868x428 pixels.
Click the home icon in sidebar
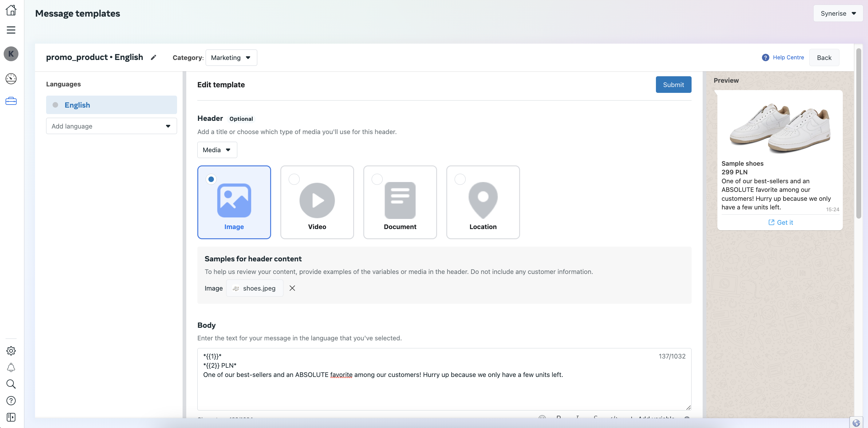tap(11, 10)
